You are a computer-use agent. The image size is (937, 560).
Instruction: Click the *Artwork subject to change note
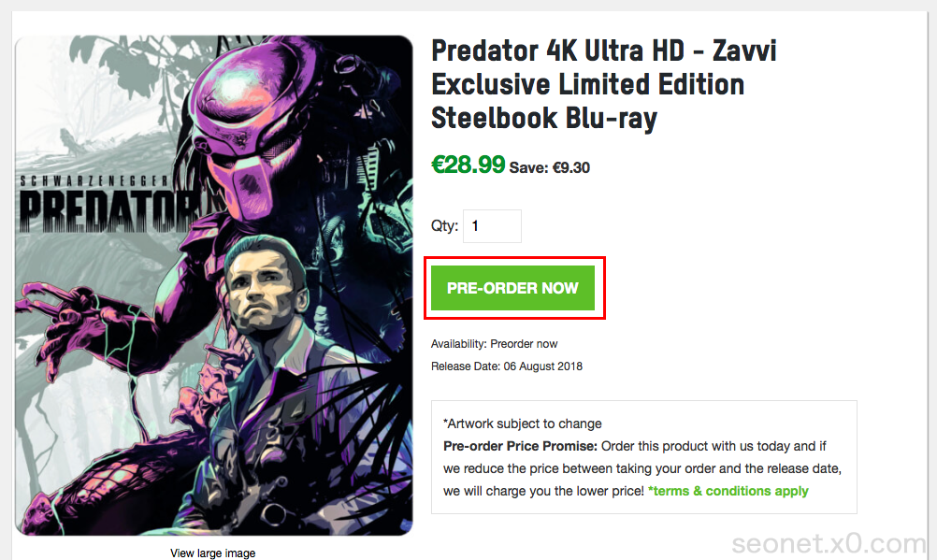[523, 424]
